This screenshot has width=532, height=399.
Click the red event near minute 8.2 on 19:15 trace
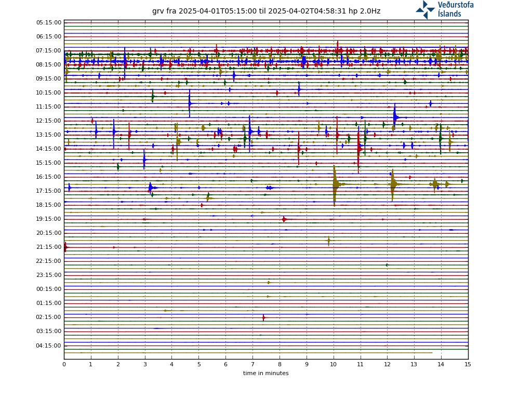pos(284,219)
